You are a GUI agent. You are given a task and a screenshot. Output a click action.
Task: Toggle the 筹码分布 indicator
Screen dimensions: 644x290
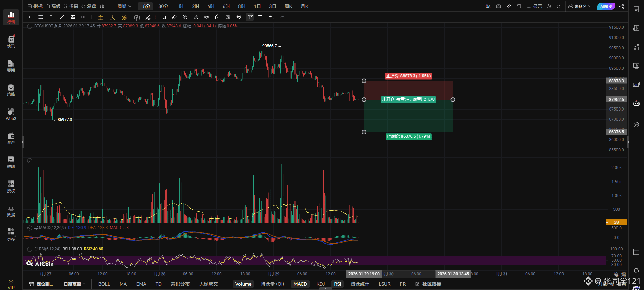(x=180, y=284)
